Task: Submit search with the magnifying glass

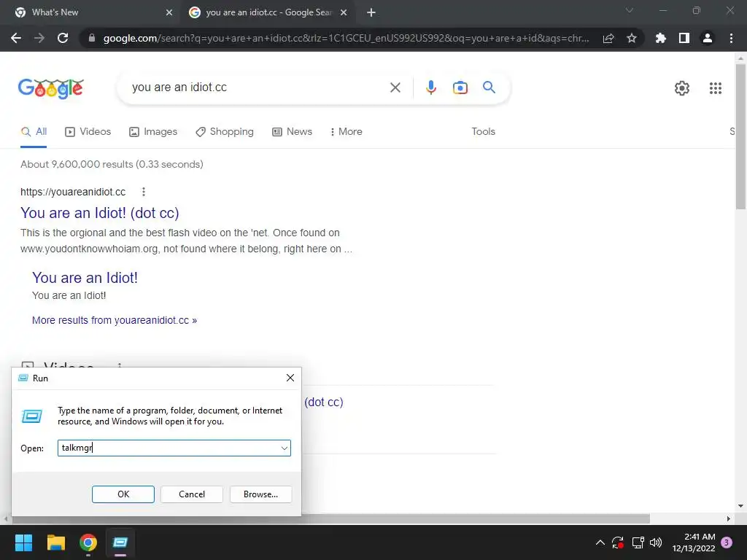Action: 489,87
